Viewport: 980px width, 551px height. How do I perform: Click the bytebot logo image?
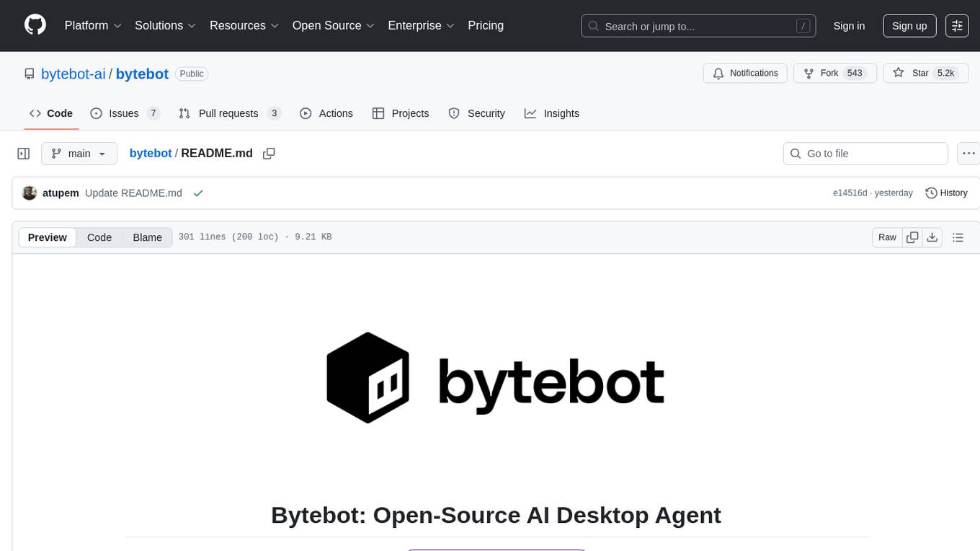(x=495, y=378)
